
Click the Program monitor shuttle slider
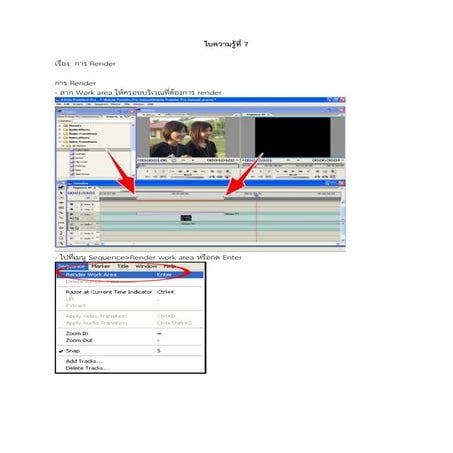[293, 176]
